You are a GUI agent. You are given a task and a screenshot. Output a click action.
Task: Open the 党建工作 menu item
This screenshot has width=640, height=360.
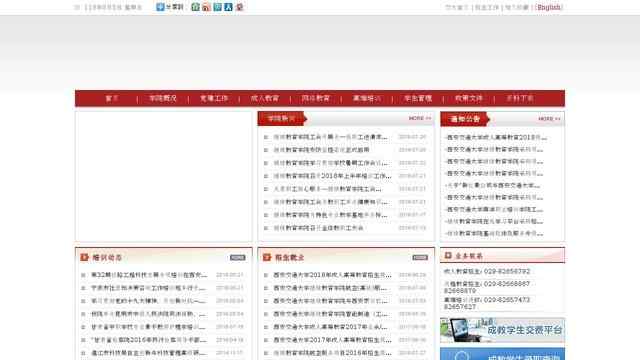[x=213, y=98]
